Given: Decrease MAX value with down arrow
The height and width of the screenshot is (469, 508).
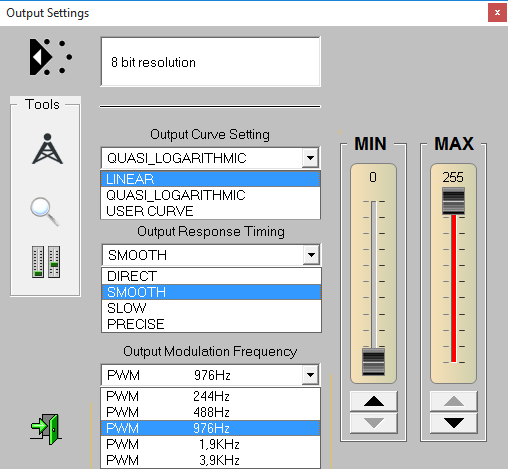Looking at the screenshot, I should pyautogui.click(x=454, y=423).
